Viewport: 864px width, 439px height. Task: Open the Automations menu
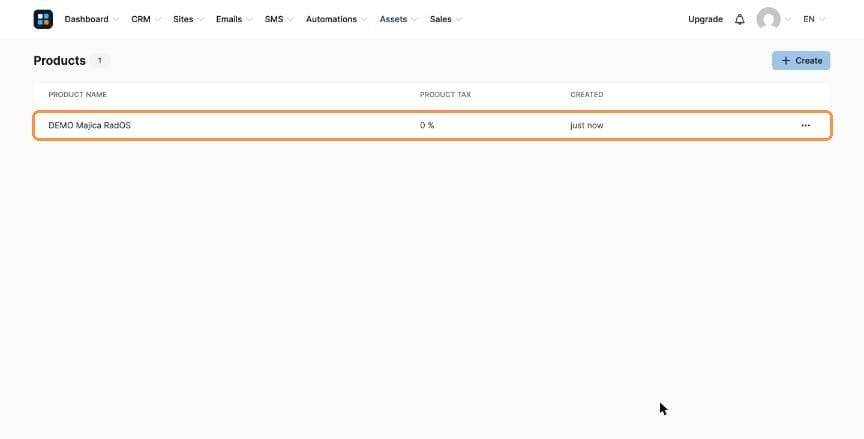coord(336,19)
